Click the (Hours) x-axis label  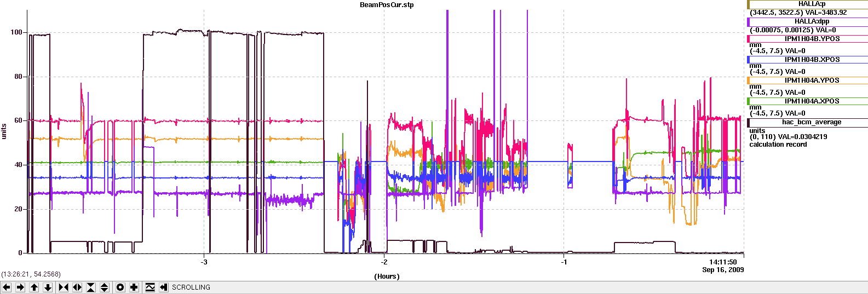point(387,276)
